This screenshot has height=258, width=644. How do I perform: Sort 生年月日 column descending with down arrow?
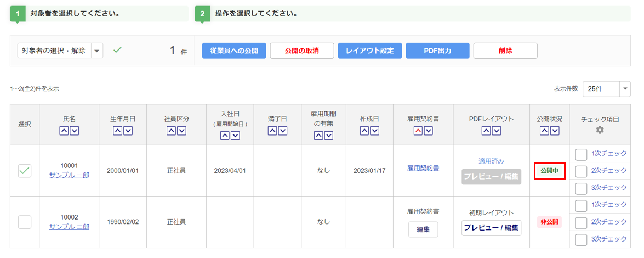click(x=128, y=131)
